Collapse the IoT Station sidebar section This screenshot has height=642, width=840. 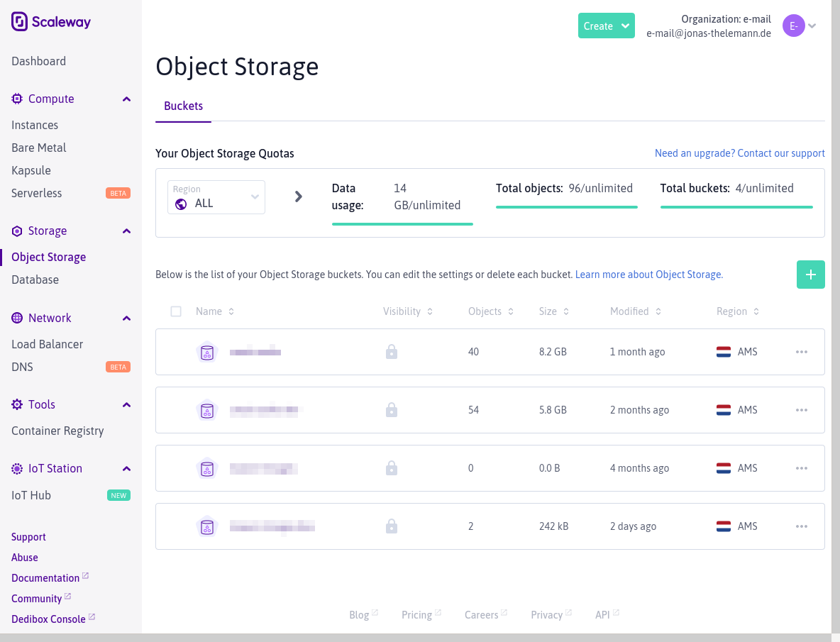[126, 469]
